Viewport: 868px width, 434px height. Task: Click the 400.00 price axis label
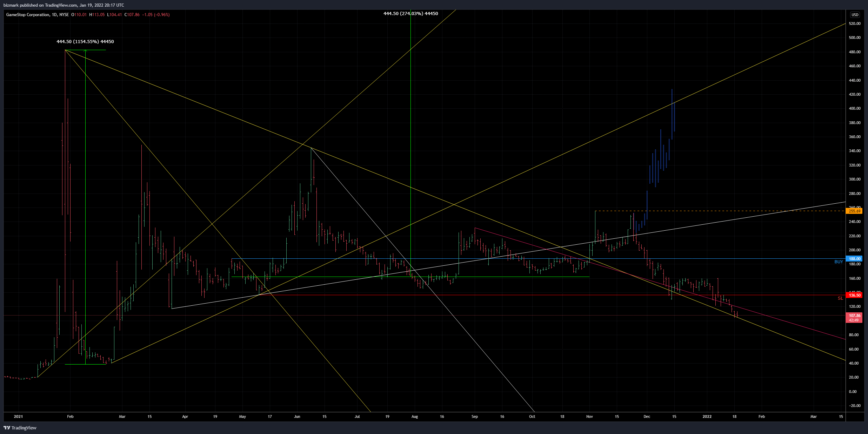[855, 108]
